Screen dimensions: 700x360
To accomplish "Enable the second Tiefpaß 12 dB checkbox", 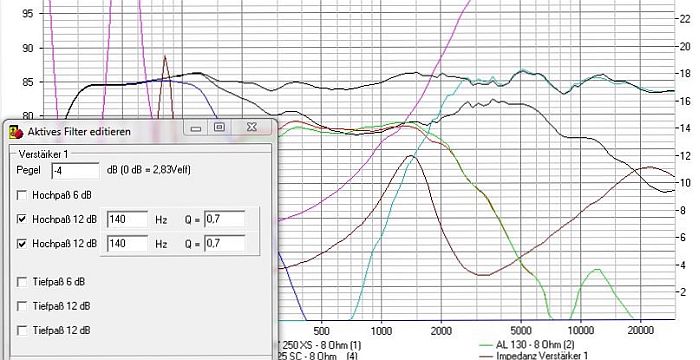I will [x=21, y=330].
